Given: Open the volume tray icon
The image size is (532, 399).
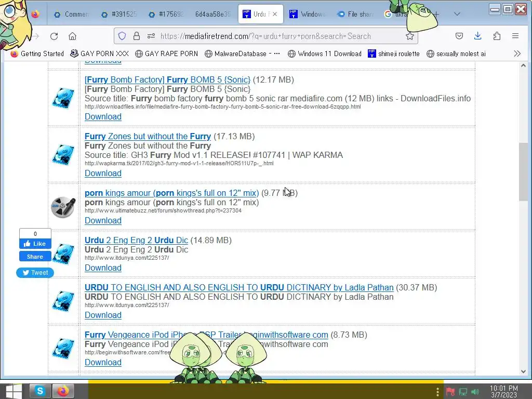Looking at the screenshot, I should [475, 392].
